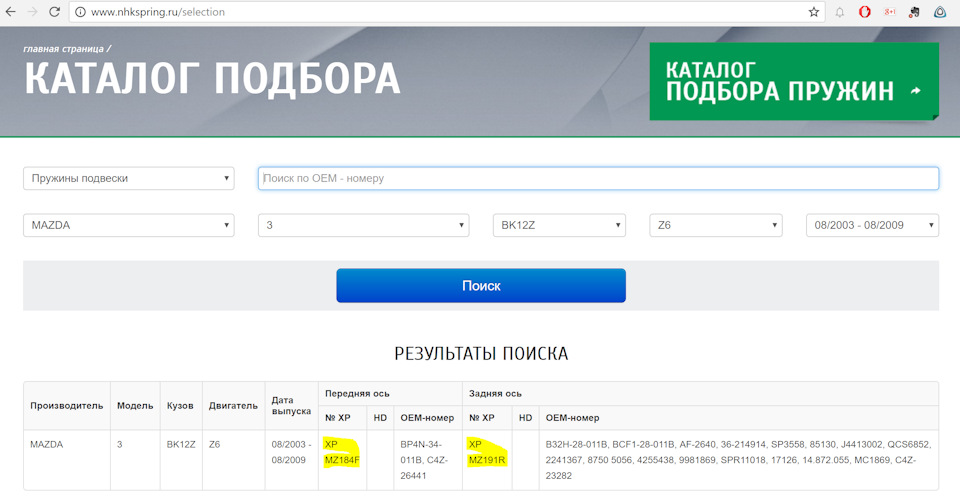Click the Модель column header
The width and height of the screenshot is (960, 500).
pyautogui.click(x=135, y=406)
